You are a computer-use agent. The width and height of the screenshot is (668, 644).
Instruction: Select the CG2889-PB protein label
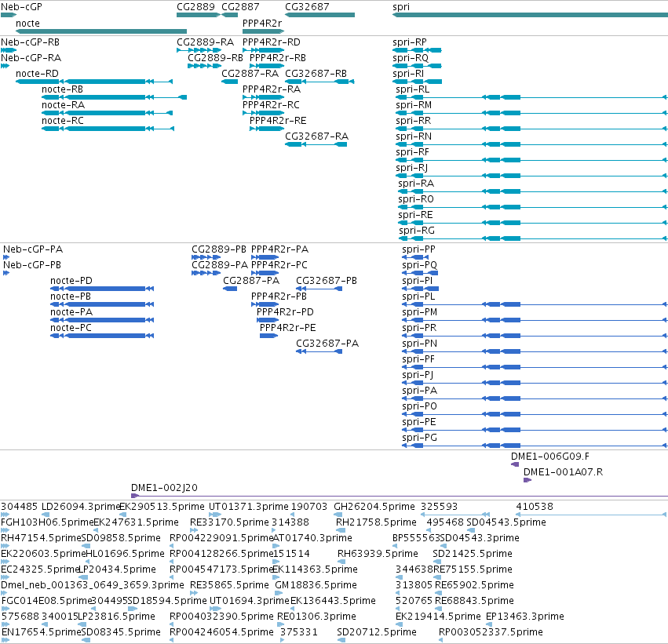219,249
